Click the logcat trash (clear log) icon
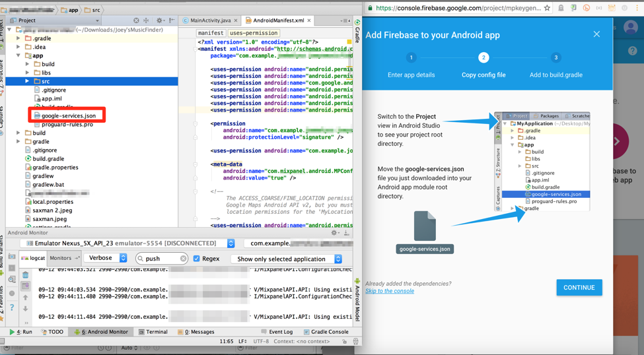Screen dimensions: 644x355 coord(25,274)
